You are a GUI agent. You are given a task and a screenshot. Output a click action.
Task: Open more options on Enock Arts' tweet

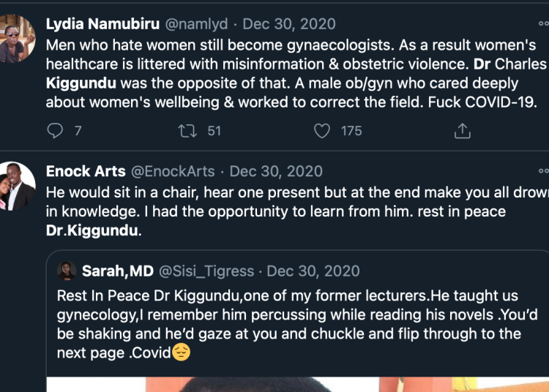[543, 171]
